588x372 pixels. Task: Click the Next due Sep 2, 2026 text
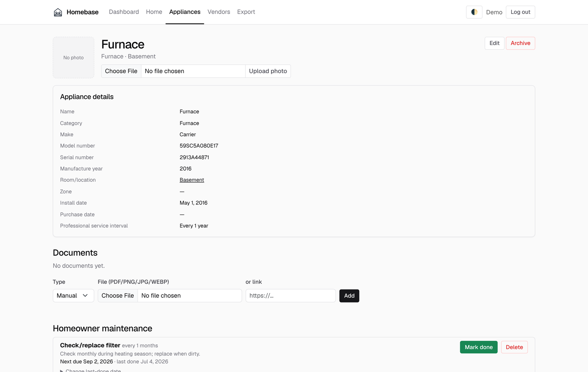tap(86, 362)
